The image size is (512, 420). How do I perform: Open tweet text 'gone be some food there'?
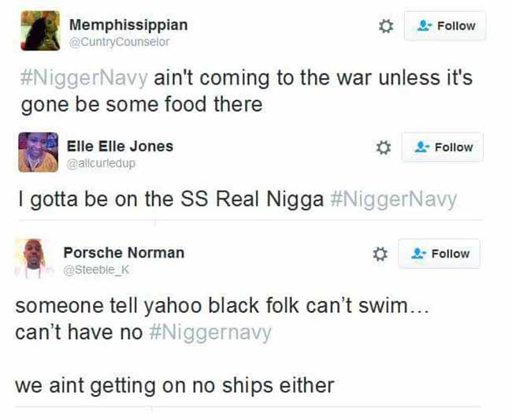(142, 105)
